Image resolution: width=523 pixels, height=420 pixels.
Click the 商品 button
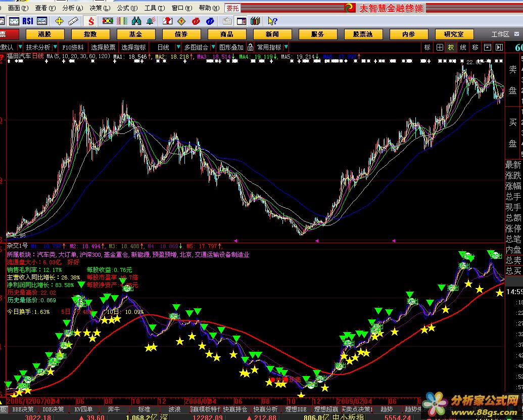click(227, 34)
